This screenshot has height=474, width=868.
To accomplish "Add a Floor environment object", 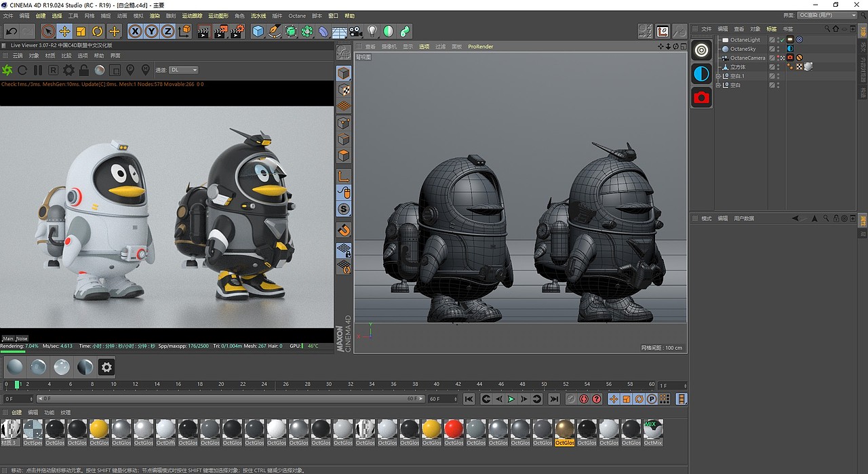I will (x=340, y=31).
